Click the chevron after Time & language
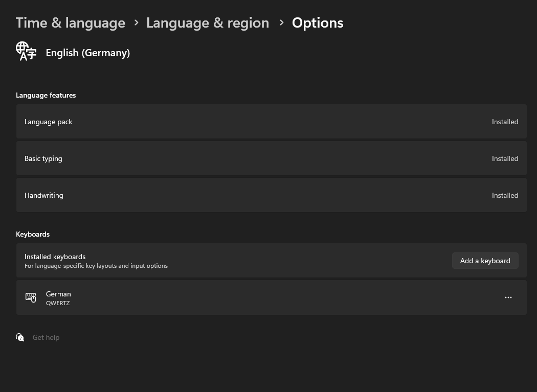The width and height of the screenshot is (537, 392). coord(136,23)
